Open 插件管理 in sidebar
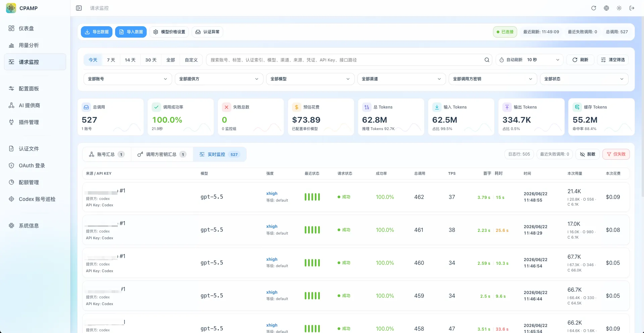This screenshot has width=644, height=333. [x=35, y=122]
